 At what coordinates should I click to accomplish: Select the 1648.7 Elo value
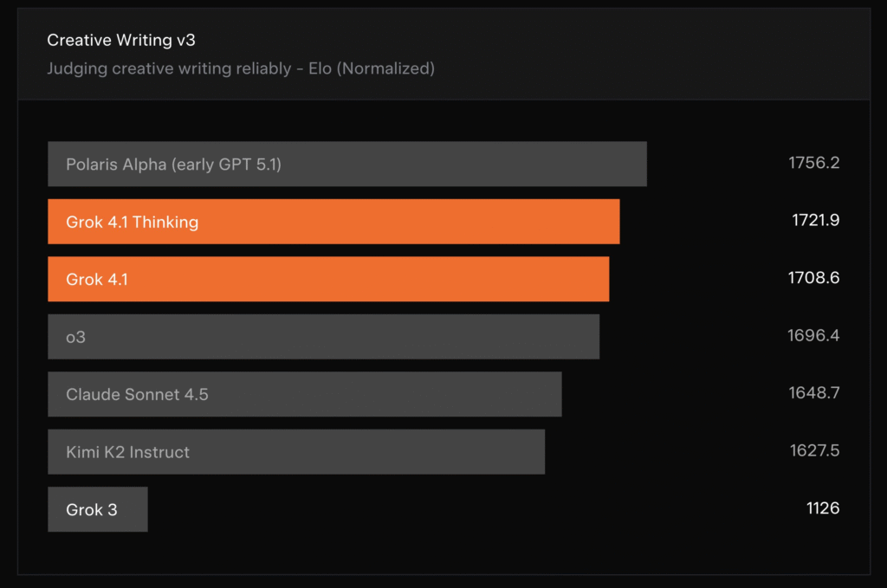(x=813, y=393)
